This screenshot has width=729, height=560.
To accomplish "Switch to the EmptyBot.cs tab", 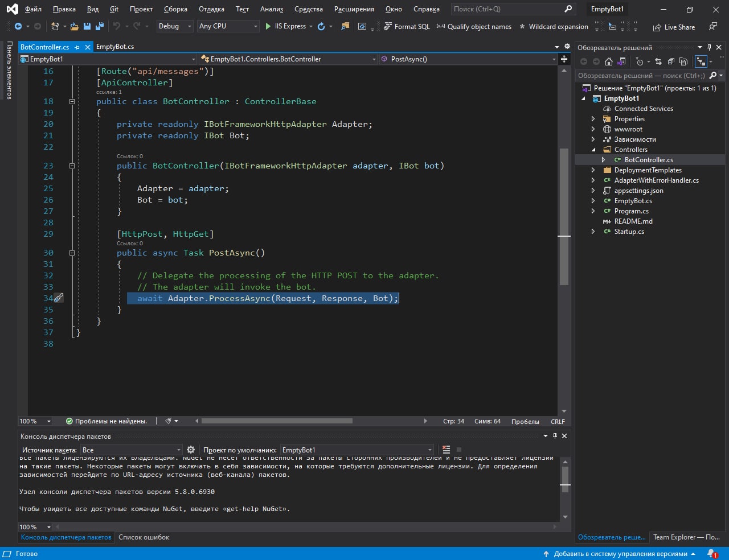I will pos(115,47).
